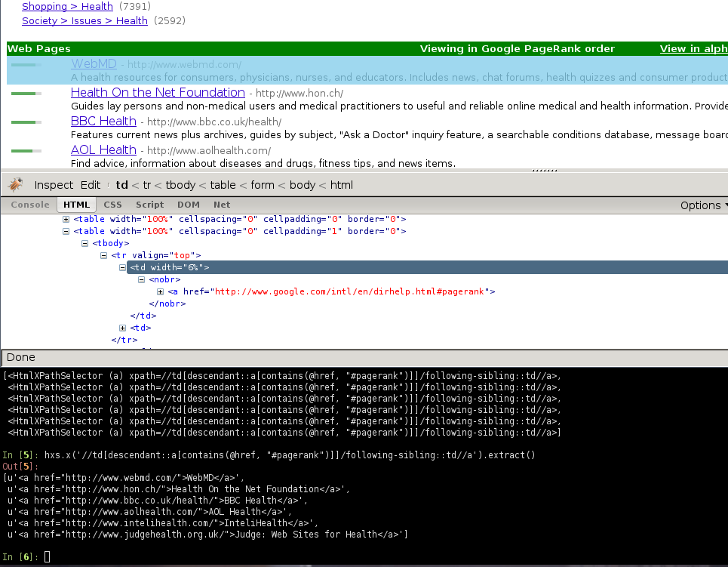Expand the pagerank anchor node
This screenshot has width=728, height=567.
161,292
